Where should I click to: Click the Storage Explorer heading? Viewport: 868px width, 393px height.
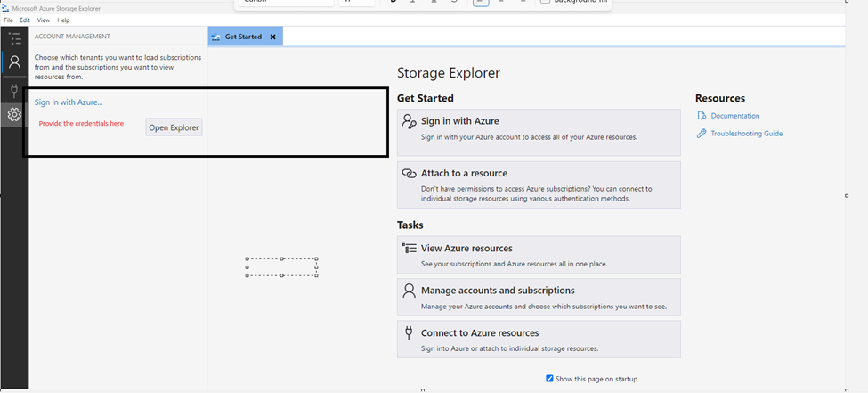[x=449, y=72]
